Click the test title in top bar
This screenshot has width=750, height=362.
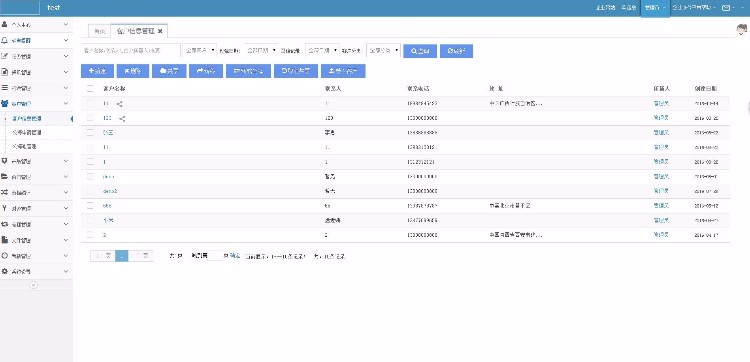[x=54, y=8]
